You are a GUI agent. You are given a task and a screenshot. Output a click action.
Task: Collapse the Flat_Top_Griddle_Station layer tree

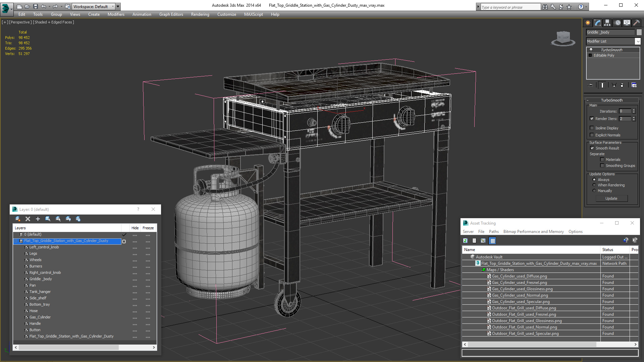pyautogui.click(x=15, y=241)
